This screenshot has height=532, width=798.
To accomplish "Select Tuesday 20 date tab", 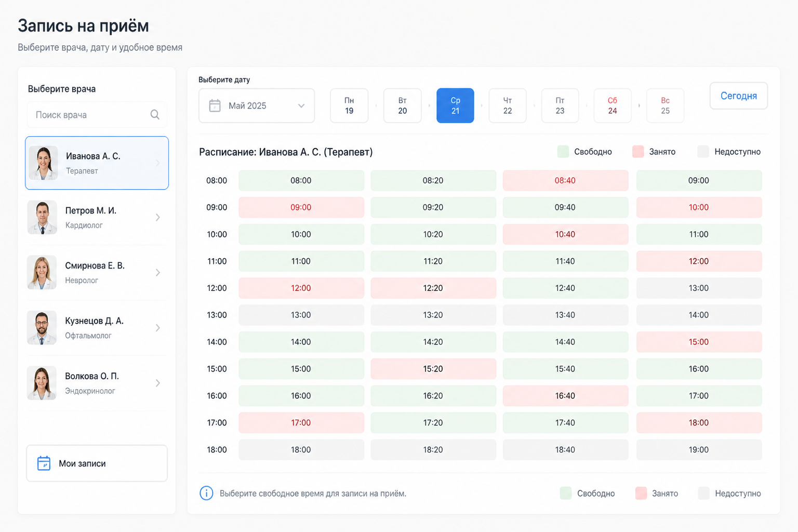I will [403, 105].
